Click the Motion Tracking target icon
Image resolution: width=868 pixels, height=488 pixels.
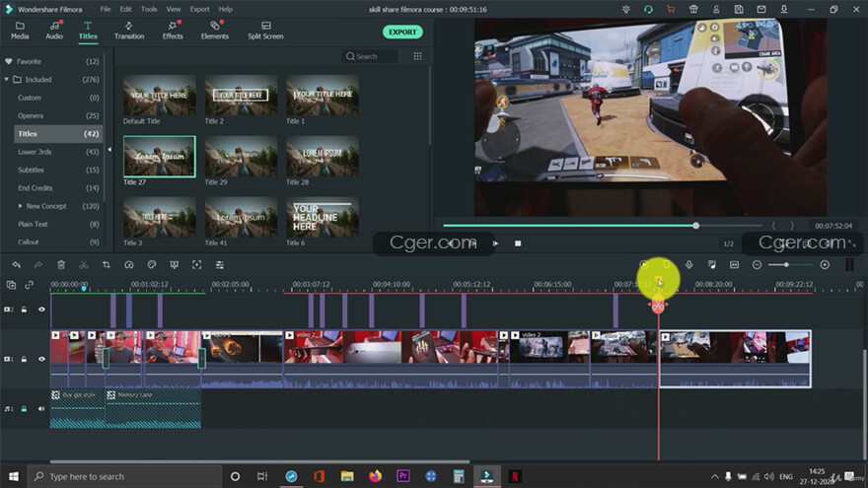[x=196, y=265]
